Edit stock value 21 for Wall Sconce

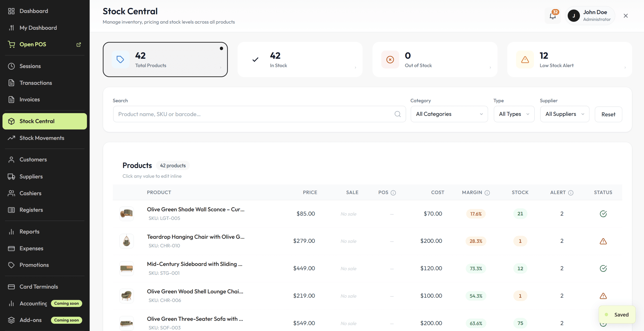tap(520, 214)
